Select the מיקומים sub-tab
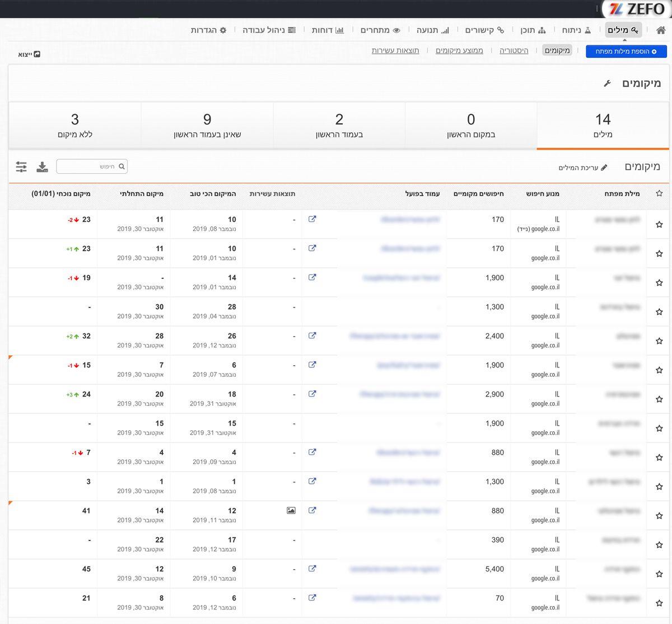The width and height of the screenshot is (672, 624). tap(557, 51)
